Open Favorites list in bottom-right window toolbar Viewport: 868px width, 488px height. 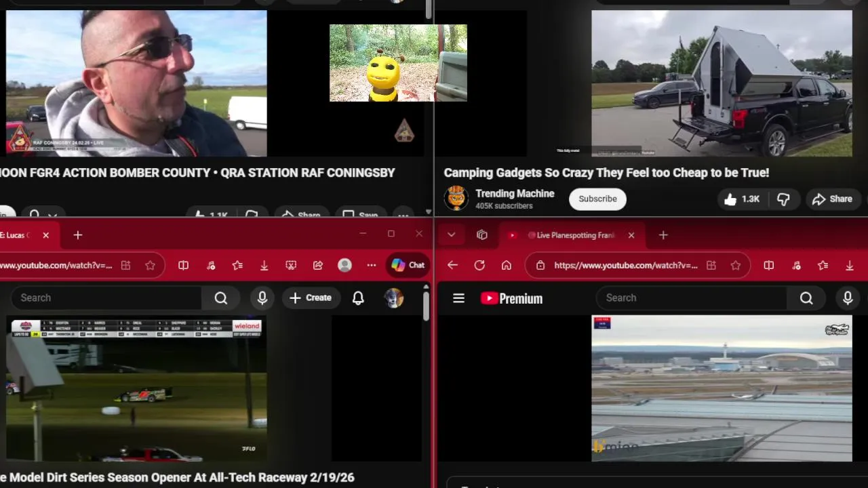coord(823,266)
